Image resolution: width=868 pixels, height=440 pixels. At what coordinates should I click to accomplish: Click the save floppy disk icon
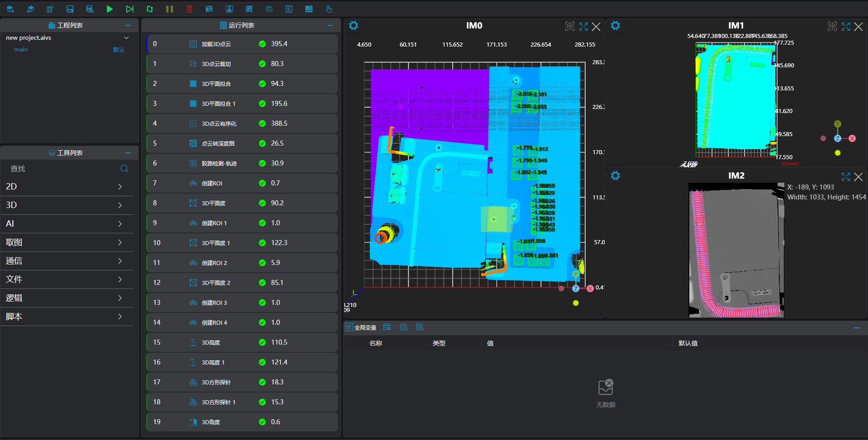[70, 9]
